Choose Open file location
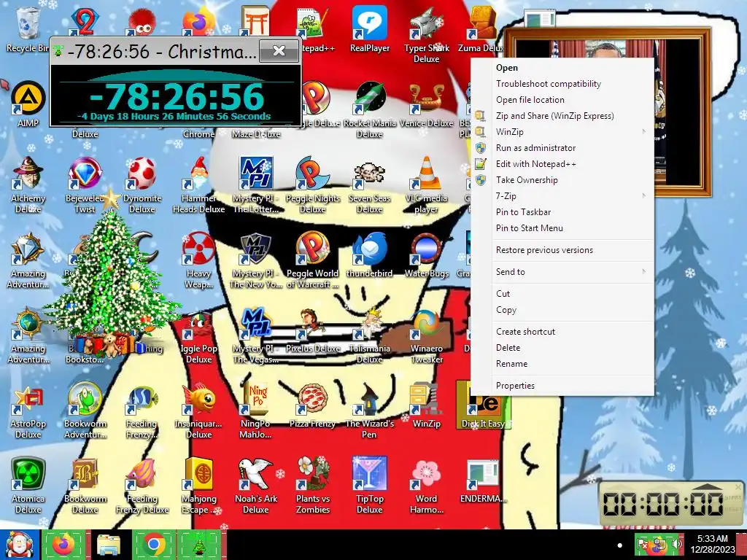This screenshot has height=560, width=747. point(562,100)
